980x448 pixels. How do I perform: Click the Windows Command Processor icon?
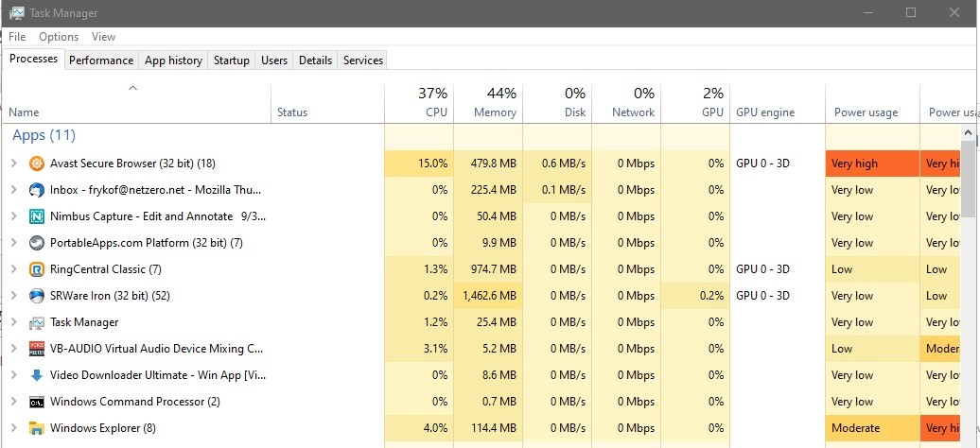click(x=37, y=402)
